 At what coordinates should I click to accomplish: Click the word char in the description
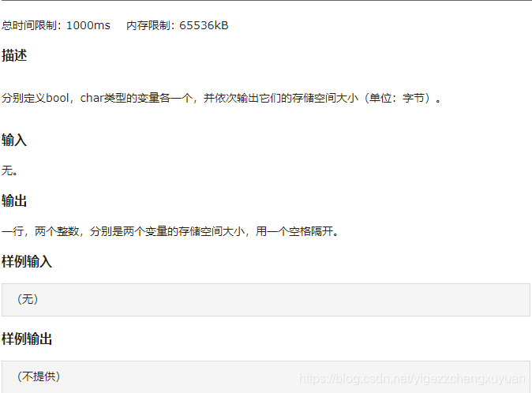(92, 98)
